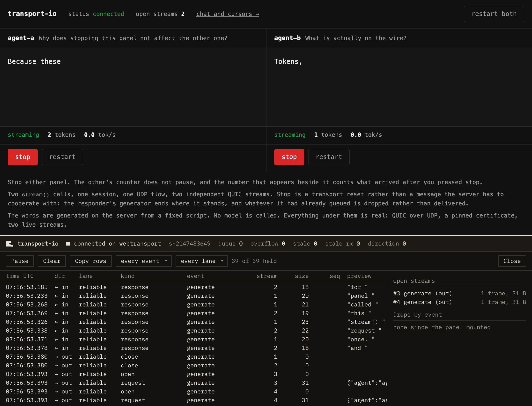Click the transport-io logo icon in debug bar

[x=10, y=244]
